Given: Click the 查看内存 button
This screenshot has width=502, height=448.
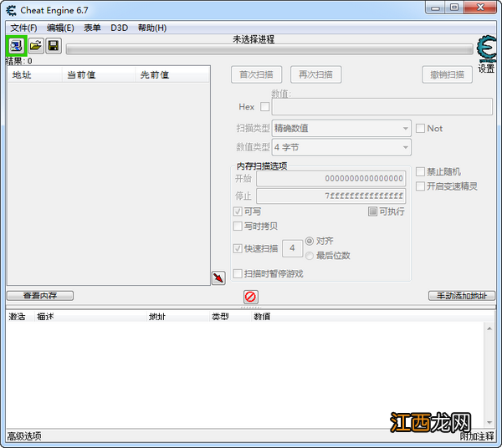Looking at the screenshot, I should tap(40, 296).
